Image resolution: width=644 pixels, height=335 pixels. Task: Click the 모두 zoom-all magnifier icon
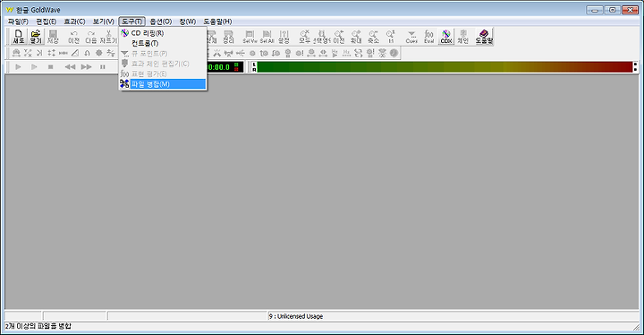[x=304, y=36]
